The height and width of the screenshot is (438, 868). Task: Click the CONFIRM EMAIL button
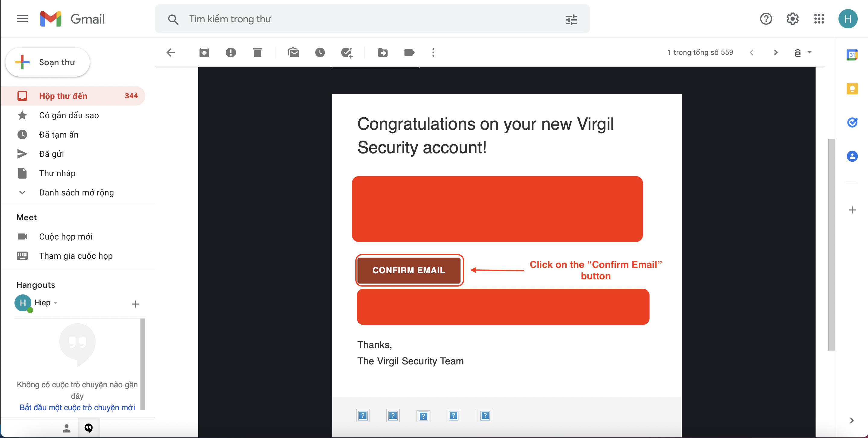pyautogui.click(x=408, y=270)
